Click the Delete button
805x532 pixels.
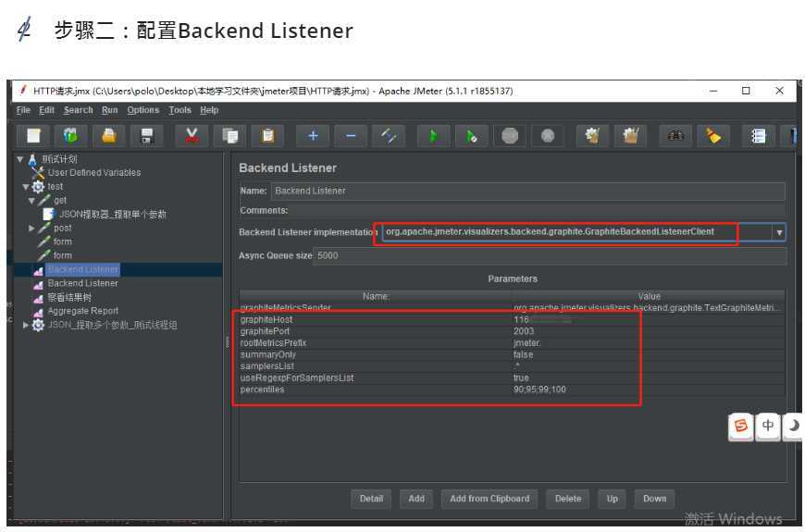tap(568, 499)
